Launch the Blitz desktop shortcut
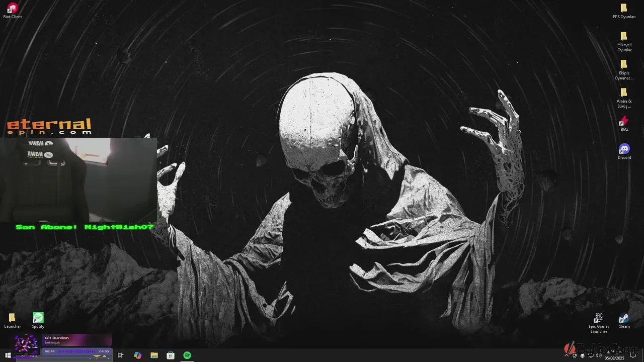The image size is (644, 362). (624, 123)
